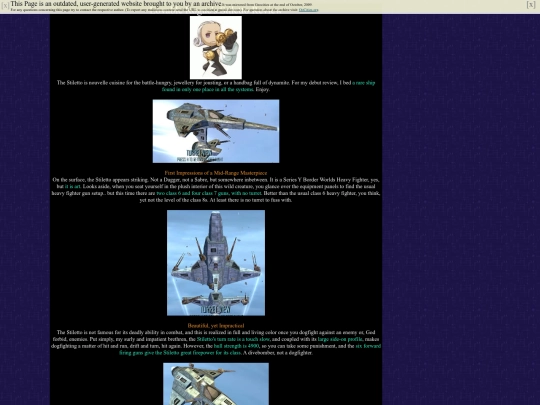This screenshot has height=405, width=540.
Task: Open the Stiletto top-down view screenshot
Action: 216,263
